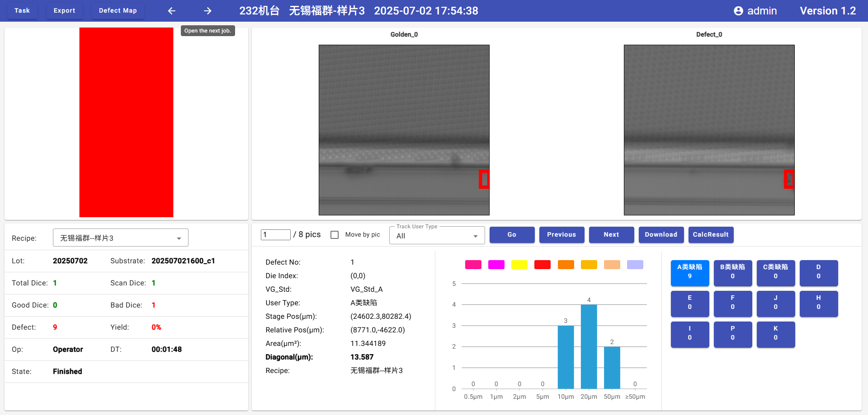Click the VG_Std_A value text

pos(367,289)
